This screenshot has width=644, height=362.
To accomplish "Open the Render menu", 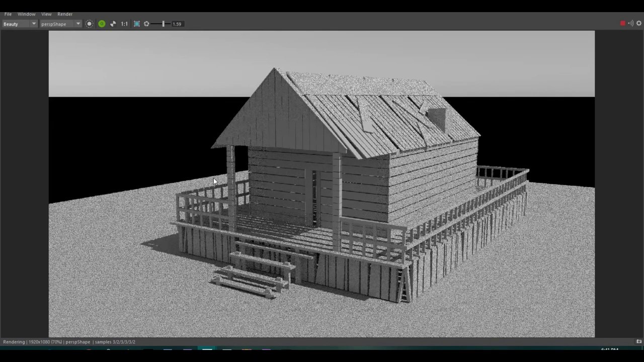I will tap(65, 14).
